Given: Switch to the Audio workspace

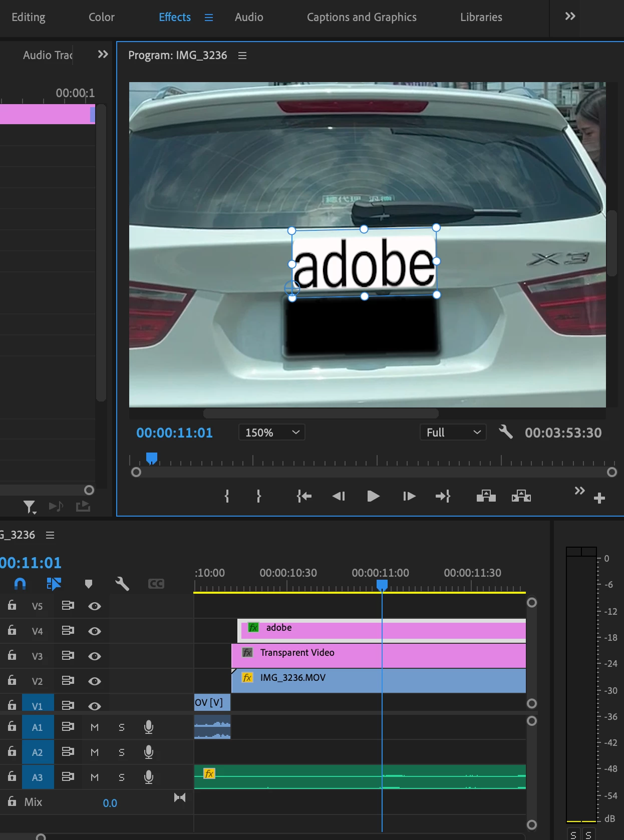Looking at the screenshot, I should pyautogui.click(x=249, y=17).
